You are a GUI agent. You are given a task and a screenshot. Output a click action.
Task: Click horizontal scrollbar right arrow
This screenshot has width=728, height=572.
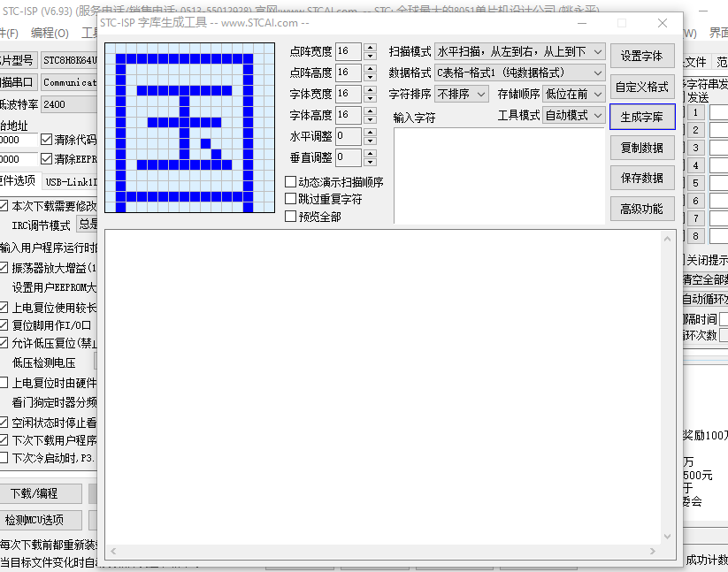coord(653,551)
